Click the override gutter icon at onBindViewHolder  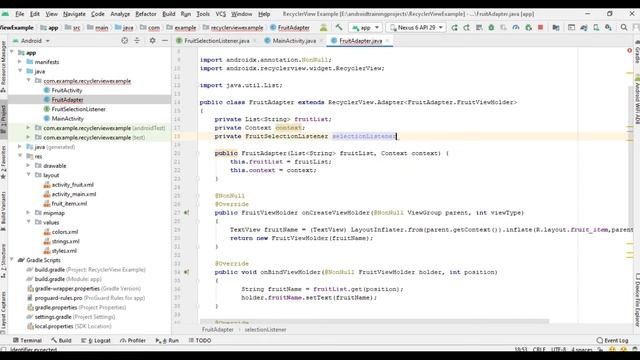(187, 272)
